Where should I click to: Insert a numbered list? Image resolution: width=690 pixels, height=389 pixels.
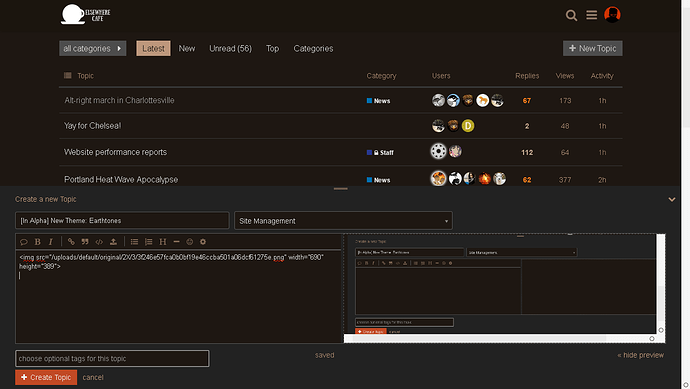(149, 242)
